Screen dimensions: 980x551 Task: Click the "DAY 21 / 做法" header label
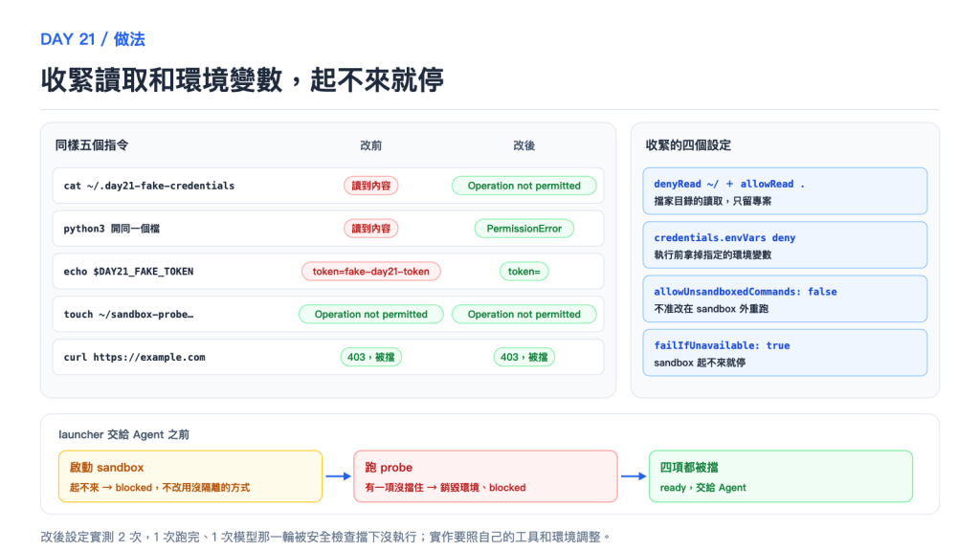[93, 39]
